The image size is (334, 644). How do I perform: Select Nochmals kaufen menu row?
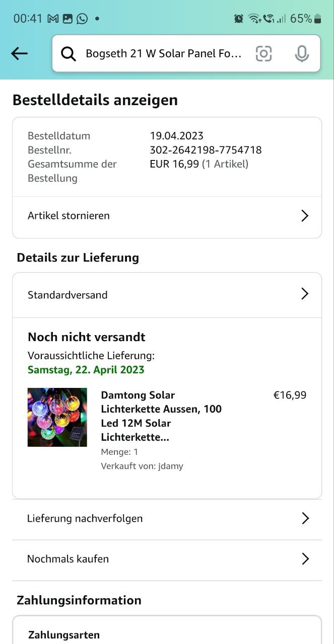pyautogui.click(x=68, y=559)
